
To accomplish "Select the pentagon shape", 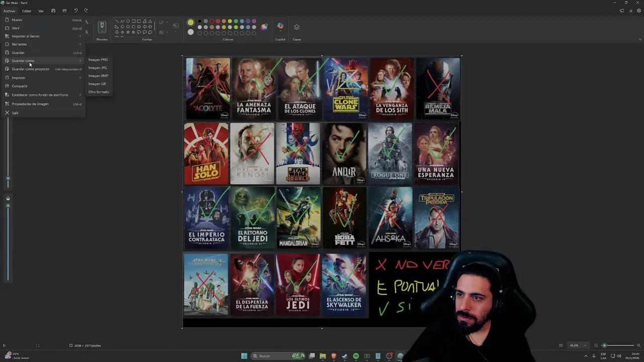I will (x=128, y=27).
